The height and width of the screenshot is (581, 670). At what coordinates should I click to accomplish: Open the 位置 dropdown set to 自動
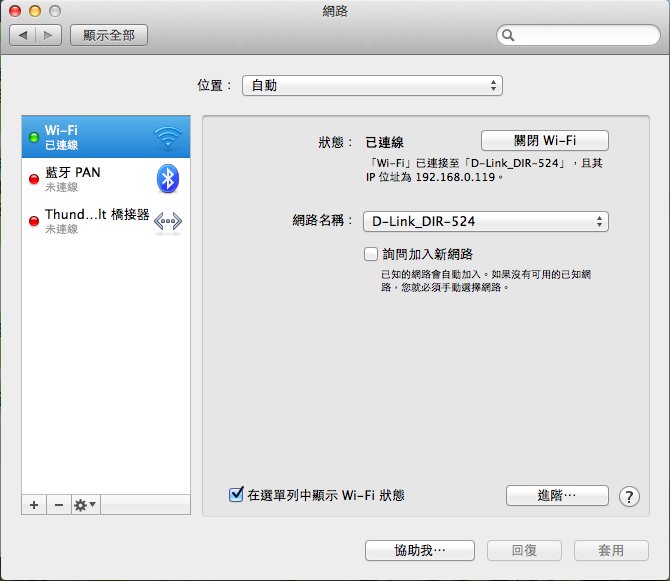372,85
